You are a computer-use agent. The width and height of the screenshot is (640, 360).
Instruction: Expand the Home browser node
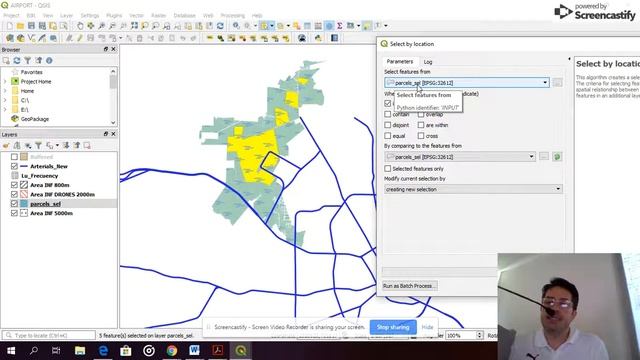pos(5,91)
